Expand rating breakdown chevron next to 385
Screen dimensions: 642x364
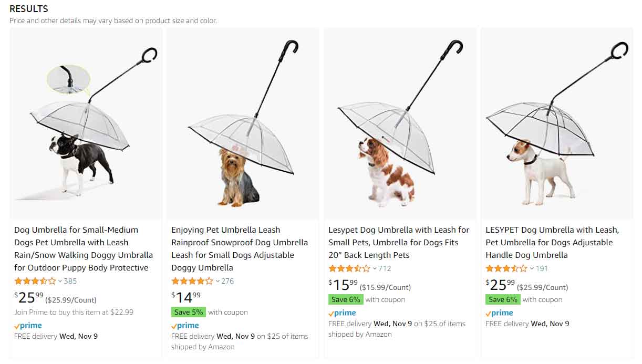coord(60,281)
